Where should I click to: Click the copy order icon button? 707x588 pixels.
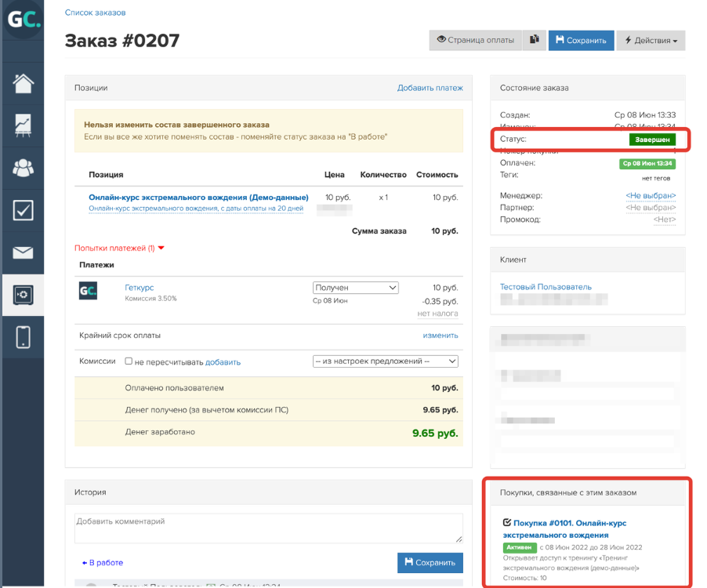tap(535, 40)
